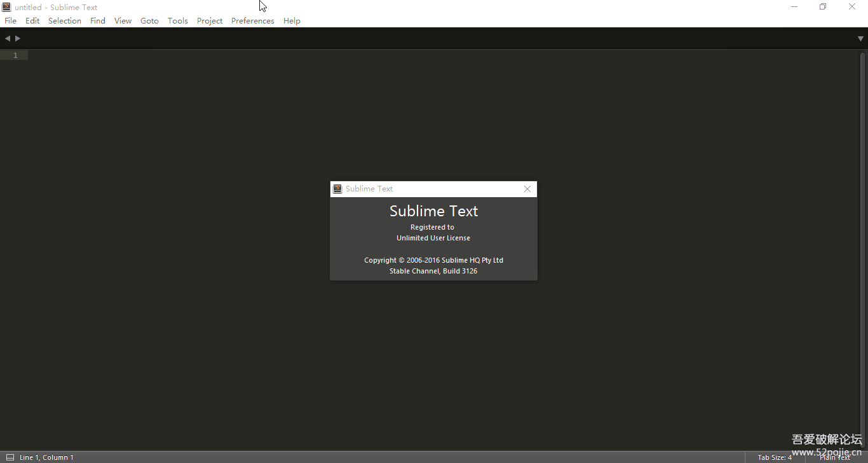
Task: Close the Sublime Text about dialog
Action: (x=527, y=189)
